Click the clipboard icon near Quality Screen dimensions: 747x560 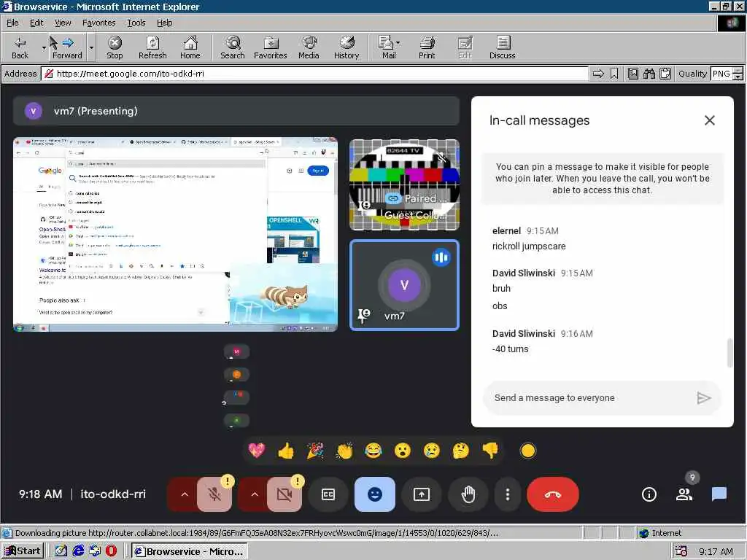(665, 74)
